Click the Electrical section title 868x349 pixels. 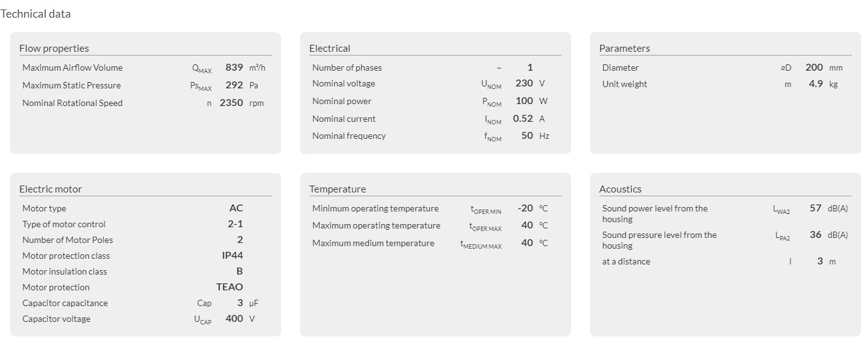[330, 49]
